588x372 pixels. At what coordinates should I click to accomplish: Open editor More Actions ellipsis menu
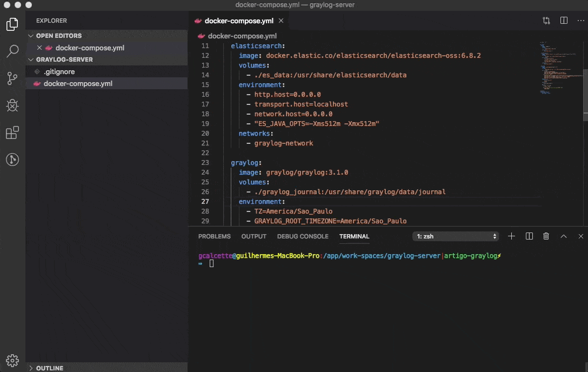pyautogui.click(x=580, y=21)
